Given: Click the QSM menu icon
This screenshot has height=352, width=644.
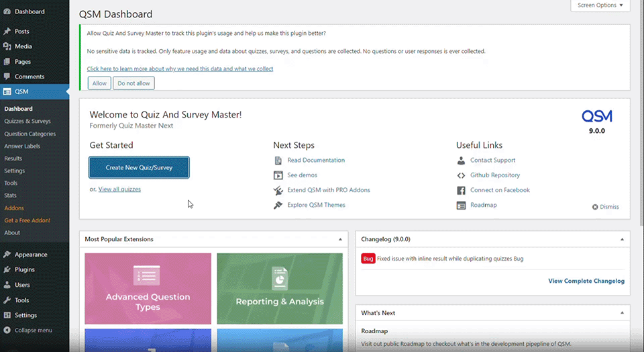Looking at the screenshot, I should click(x=7, y=92).
